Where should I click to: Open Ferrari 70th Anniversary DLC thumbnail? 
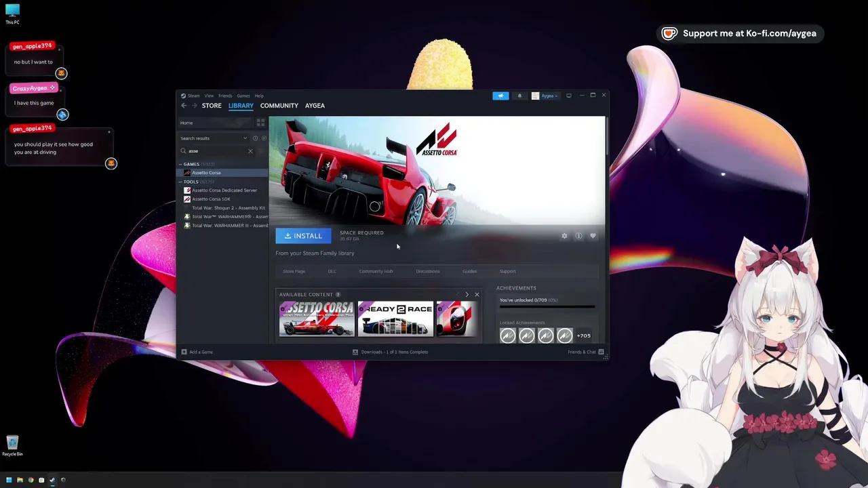pyautogui.click(x=317, y=319)
